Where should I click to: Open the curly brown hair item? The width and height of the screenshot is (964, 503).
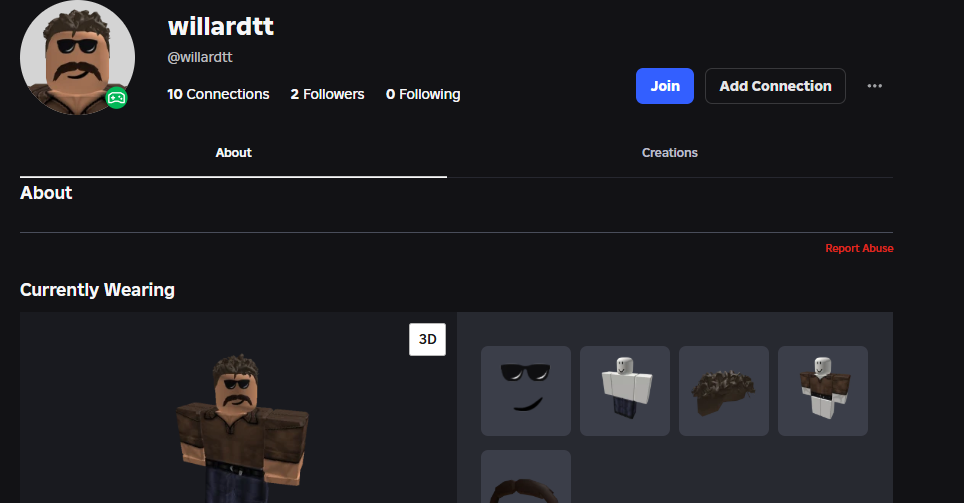click(x=724, y=391)
